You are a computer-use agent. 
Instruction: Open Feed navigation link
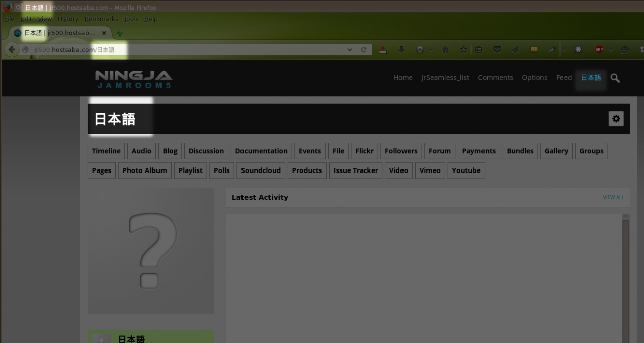(x=564, y=77)
